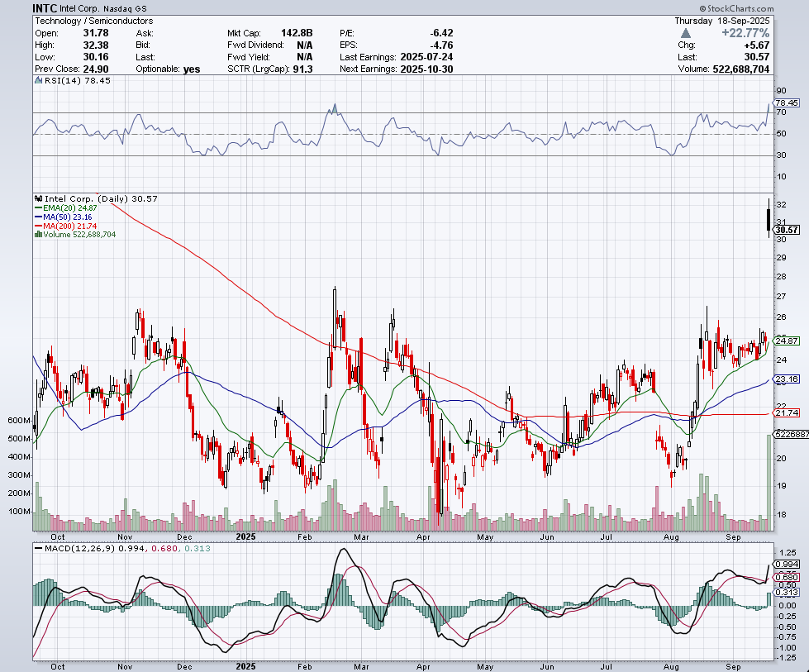Click the up-triangle gain indicator icon
Viewport: 809px width, 672px height.
pos(685,34)
